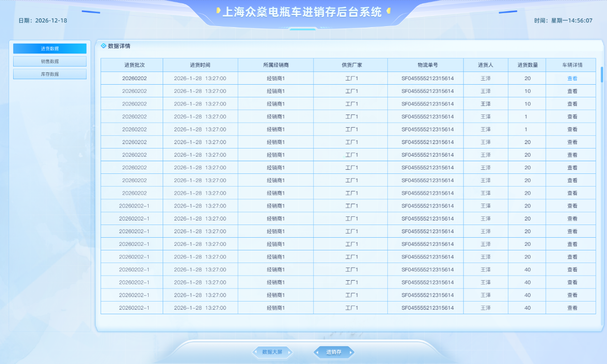Click the 物流单号 column header

click(425, 65)
